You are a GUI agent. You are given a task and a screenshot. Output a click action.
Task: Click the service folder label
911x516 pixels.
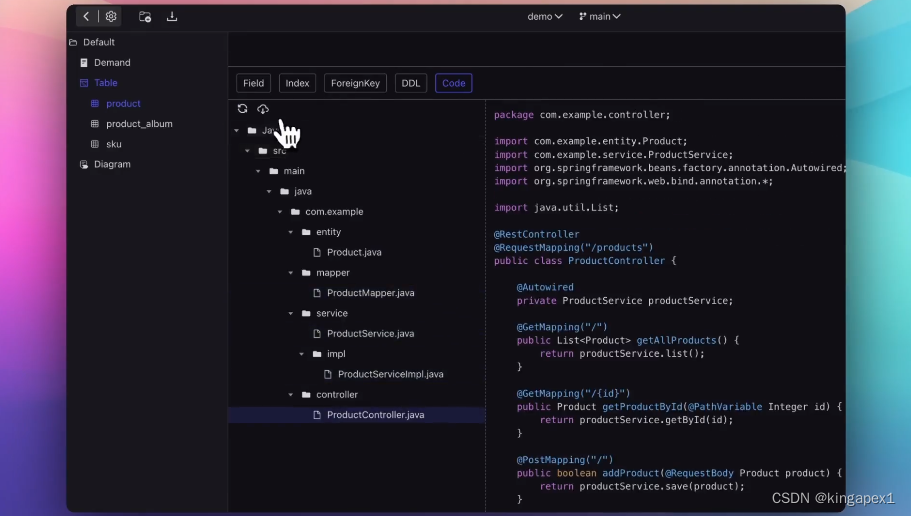[x=332, y=313]
